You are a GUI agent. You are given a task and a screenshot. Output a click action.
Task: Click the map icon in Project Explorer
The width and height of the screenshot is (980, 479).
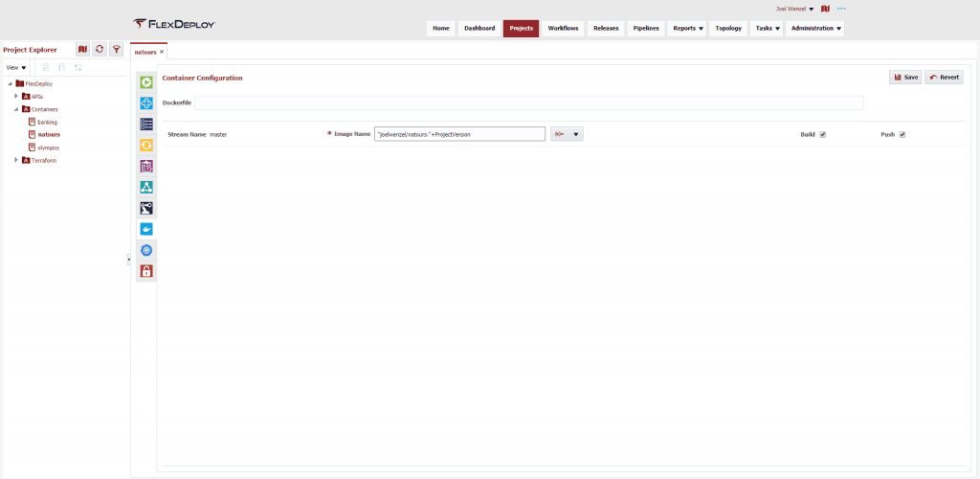click(82, 50)
